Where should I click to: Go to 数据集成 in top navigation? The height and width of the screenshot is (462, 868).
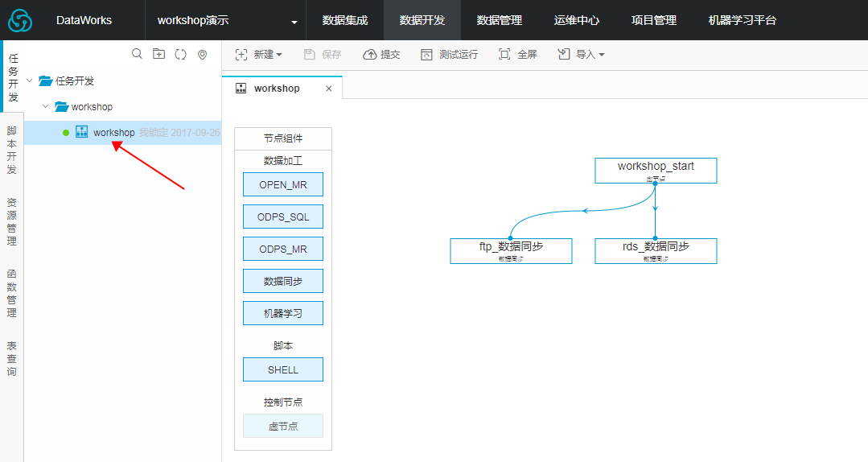tap(345, 20)
